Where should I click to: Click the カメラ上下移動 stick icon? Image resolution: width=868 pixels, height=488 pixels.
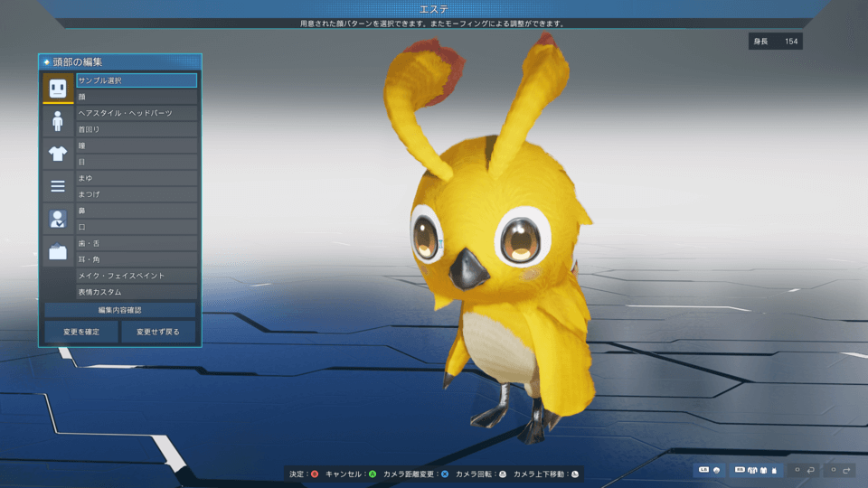click(575, 474)
